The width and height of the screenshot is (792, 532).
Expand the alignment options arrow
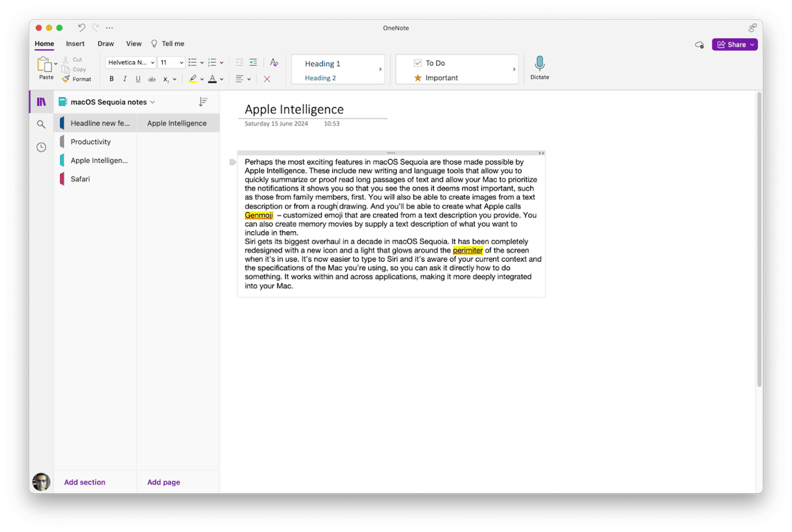[249, 79]
